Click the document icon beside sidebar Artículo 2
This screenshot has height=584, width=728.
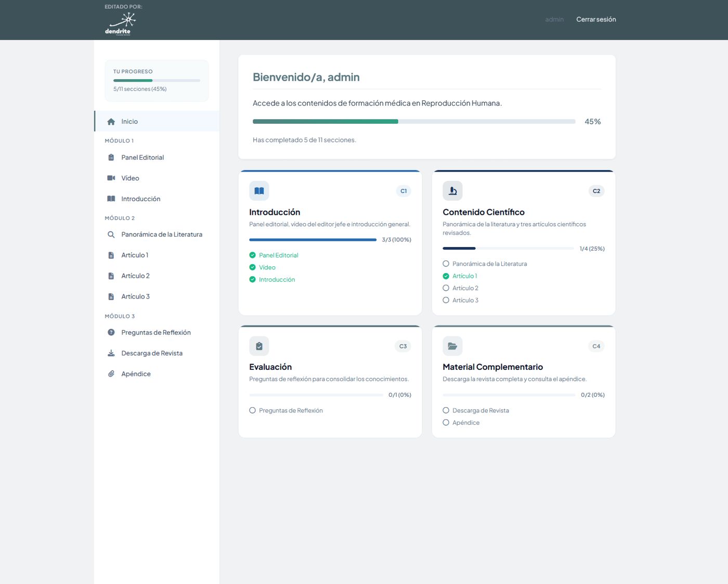pyautogui.click(x=111, y=276)
